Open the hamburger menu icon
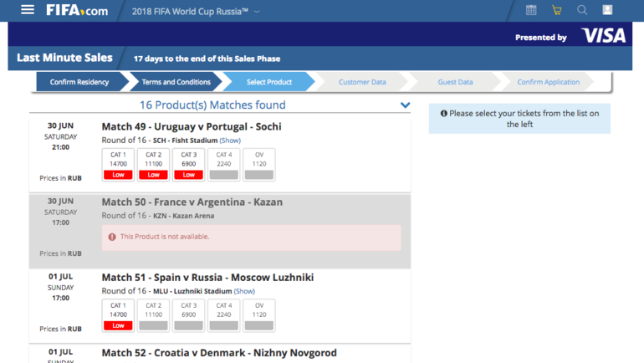The height and width of the screenshot is (363, 644). pyautogui.click(x=28, y=10)
